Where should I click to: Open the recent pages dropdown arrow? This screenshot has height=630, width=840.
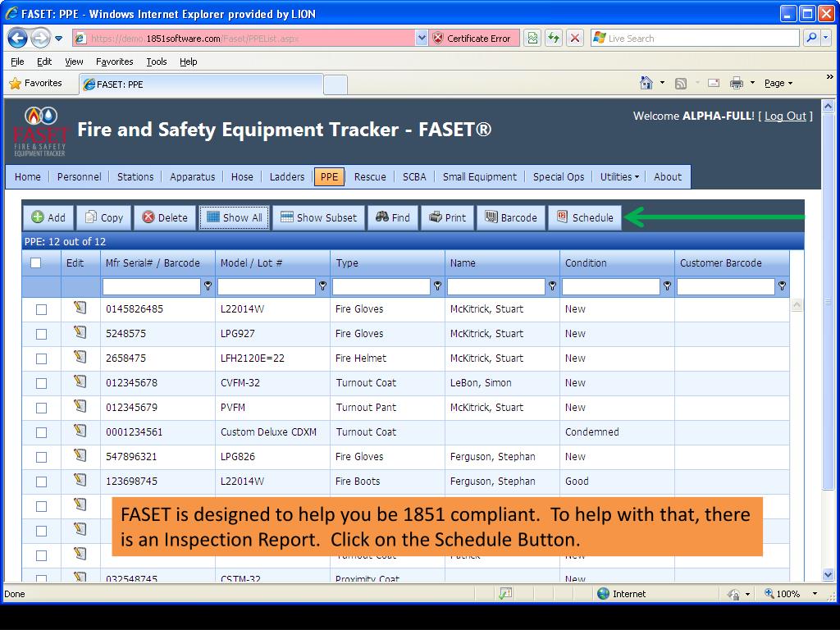(59, 39)
